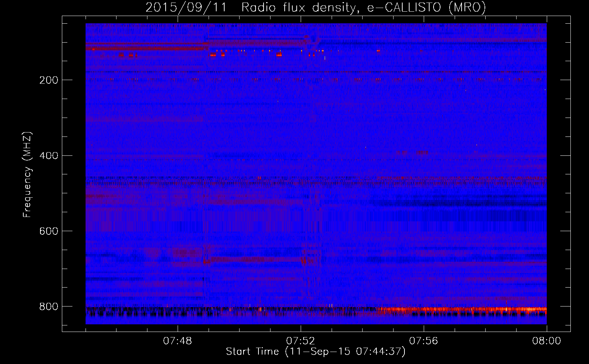
Task: Click the 200 frequency tick label
Action: coord(48,80)
